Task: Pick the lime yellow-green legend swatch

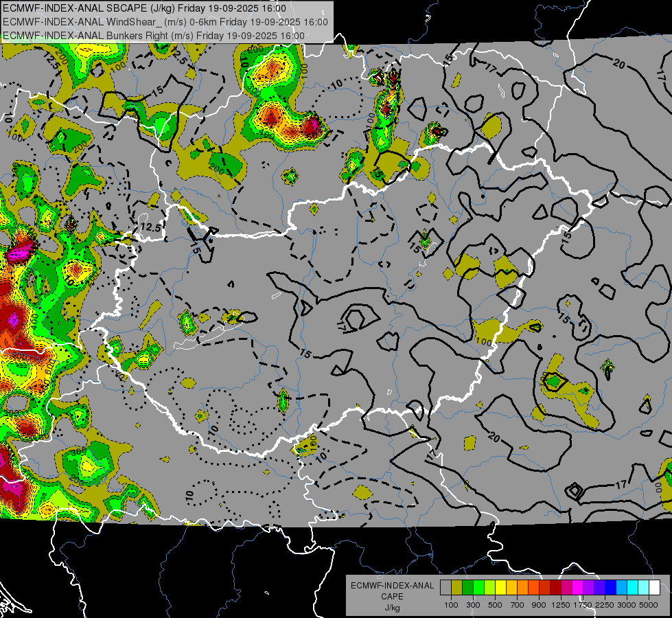Action: (490, 588)
